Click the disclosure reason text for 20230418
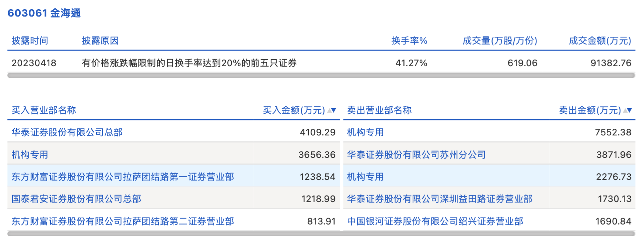 pyautogui.click(x=189, y=63)
